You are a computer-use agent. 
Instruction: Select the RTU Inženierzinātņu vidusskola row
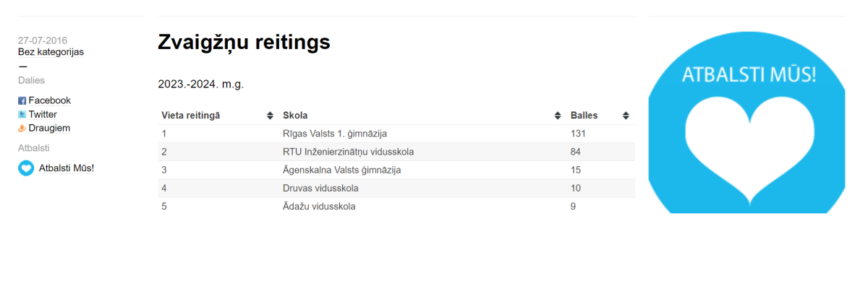pos(349,152)
